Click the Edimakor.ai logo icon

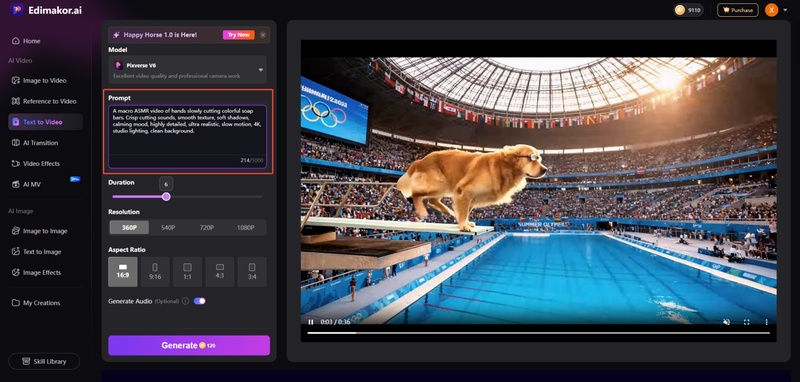pos(16,10)
